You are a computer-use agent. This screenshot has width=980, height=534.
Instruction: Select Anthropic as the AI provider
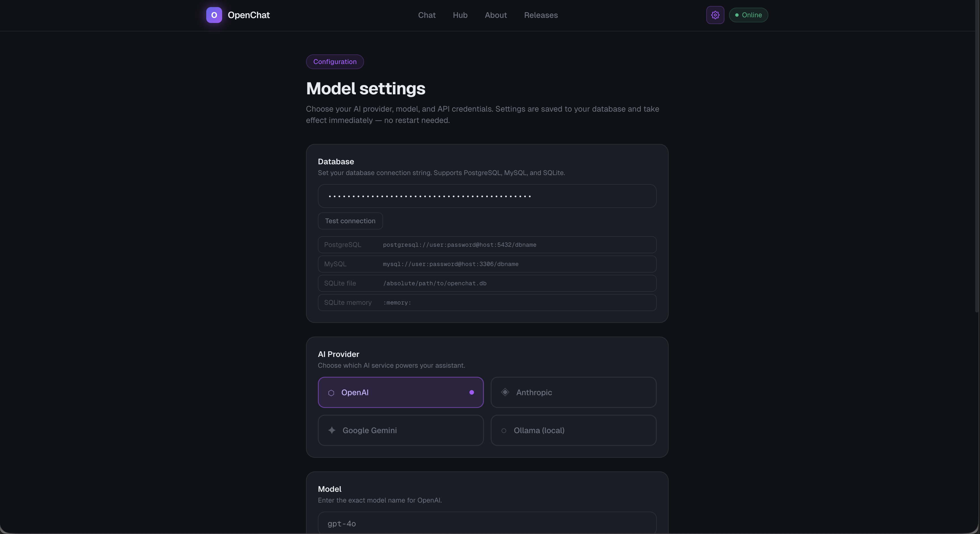(x=574, y=392)
